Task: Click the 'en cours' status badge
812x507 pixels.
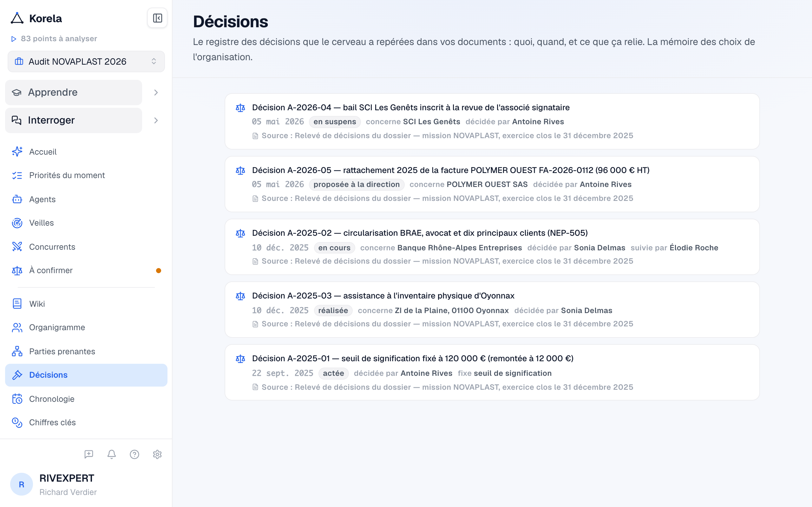Action: [x=334, y=248]
